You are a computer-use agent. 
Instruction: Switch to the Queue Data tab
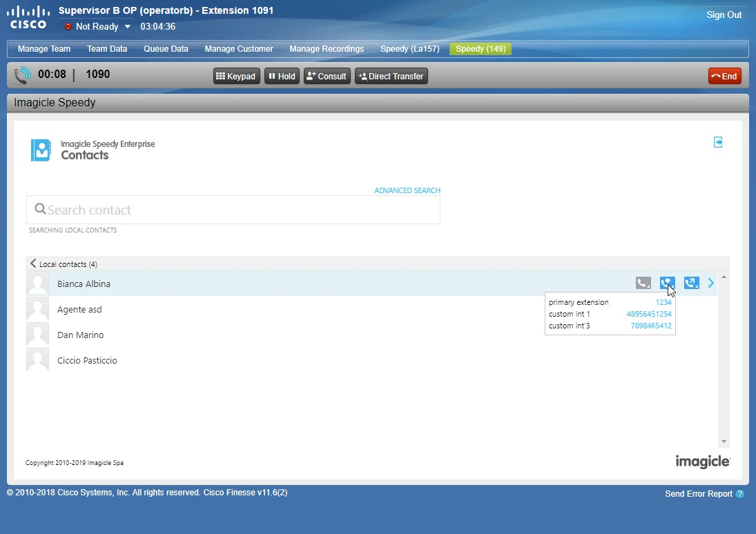166,49
